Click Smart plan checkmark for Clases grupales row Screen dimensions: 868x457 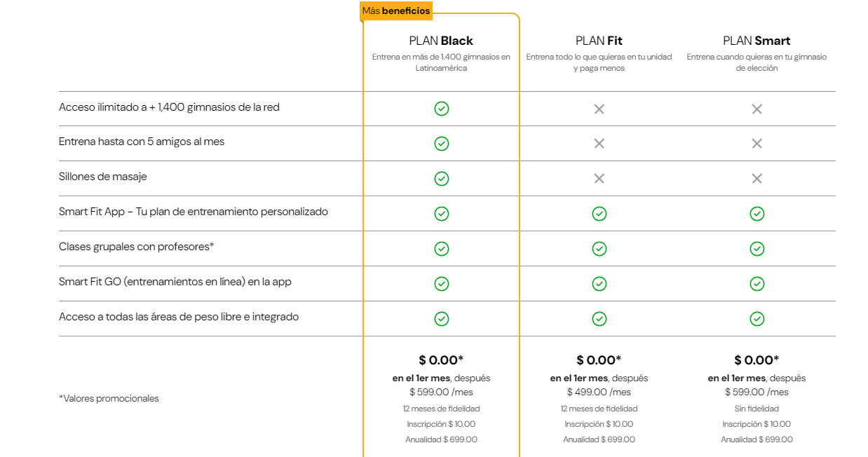[757, 249]
